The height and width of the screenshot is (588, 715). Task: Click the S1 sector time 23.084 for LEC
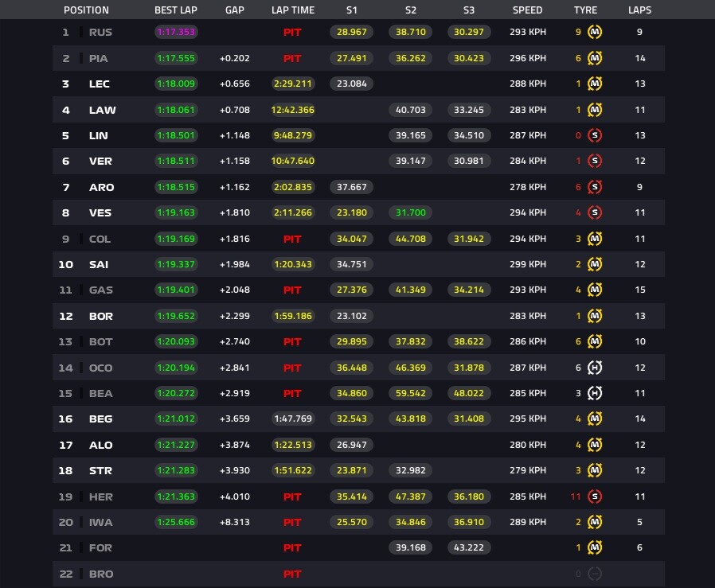point(352,84)
